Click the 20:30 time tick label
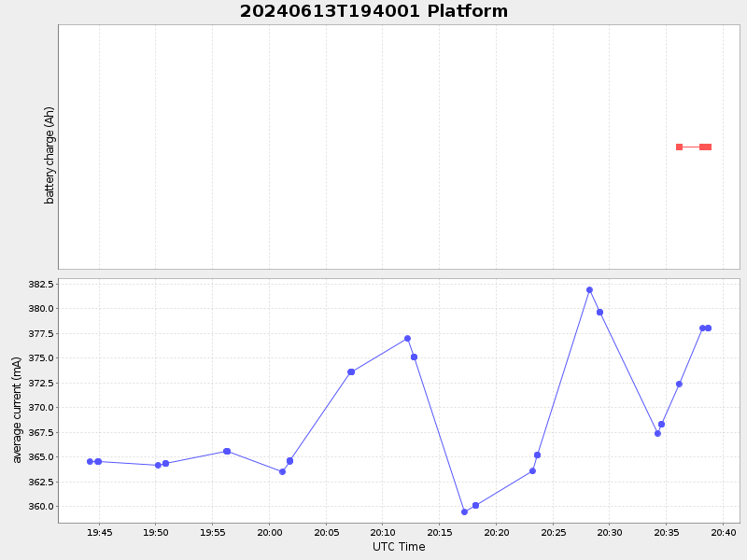 pyautogui.click(x=610, y=533)
